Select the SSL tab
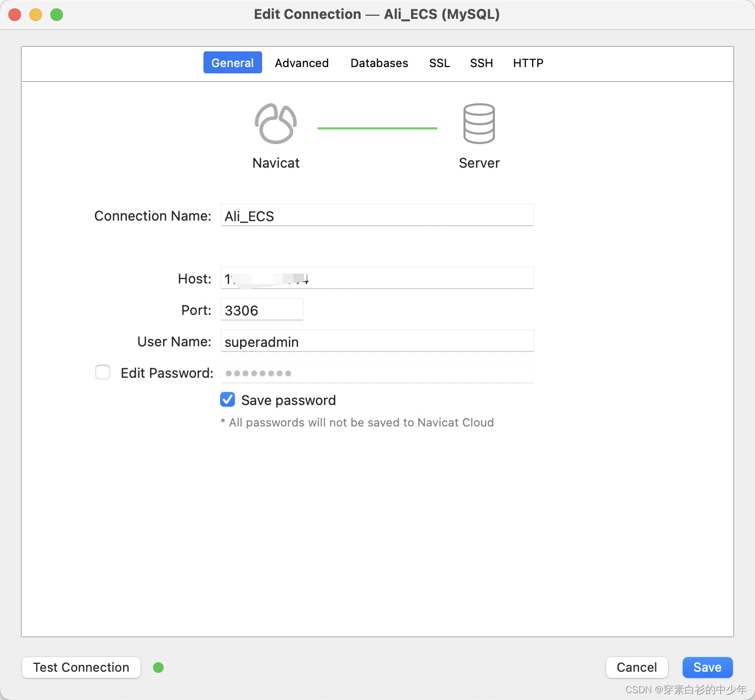755x700 pixels. [439, 63]
